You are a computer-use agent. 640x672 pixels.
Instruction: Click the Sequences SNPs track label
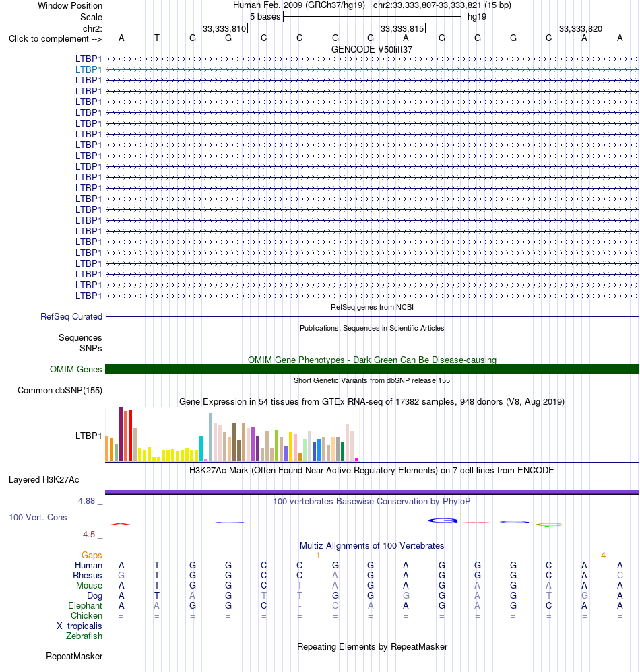click(81, 343)
